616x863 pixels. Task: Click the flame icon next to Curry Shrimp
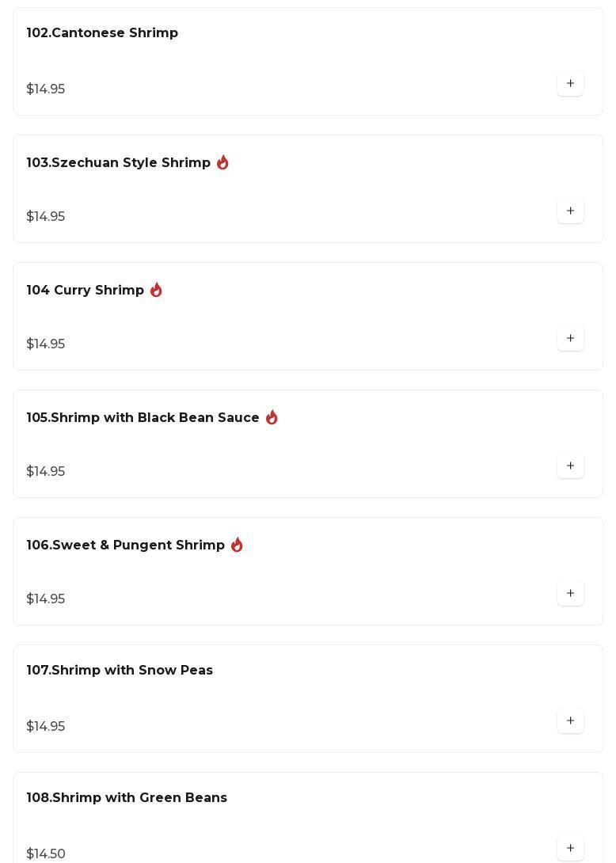click(x=156, y=290)
